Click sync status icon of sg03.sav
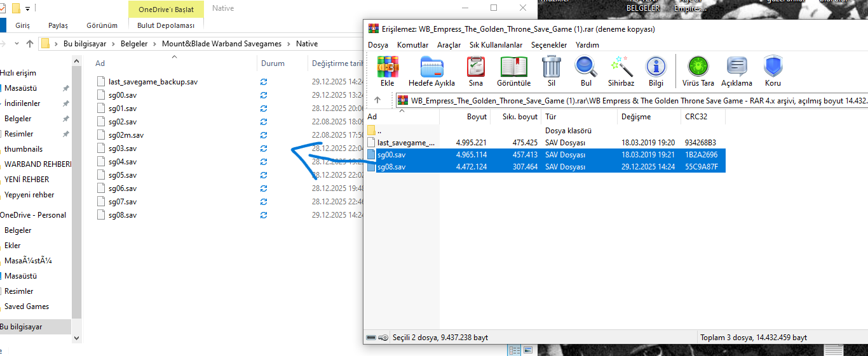 pos(264,148)
